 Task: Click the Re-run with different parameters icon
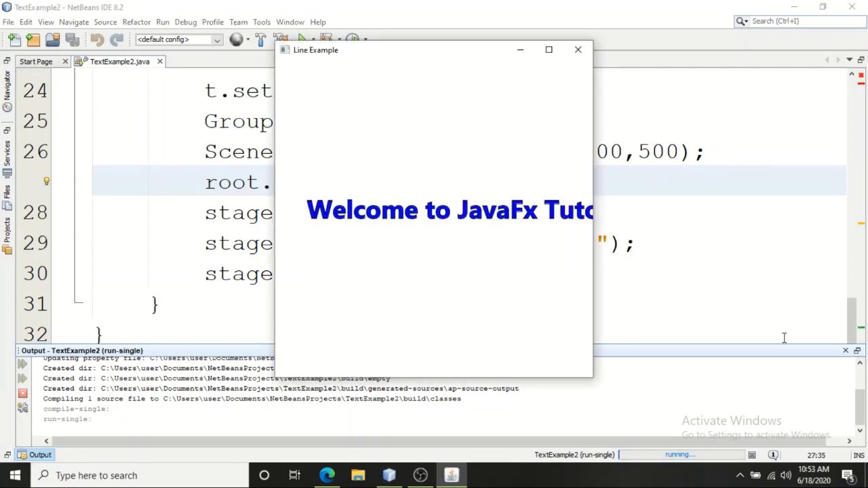pyautogui.click(x=22, y=379)
